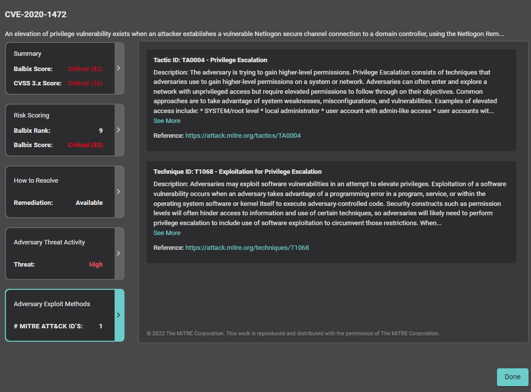Open the attack.mitre.org/tactics/TA0004 reference link
This screenshot has height=392, width=531.
(243, 136)
